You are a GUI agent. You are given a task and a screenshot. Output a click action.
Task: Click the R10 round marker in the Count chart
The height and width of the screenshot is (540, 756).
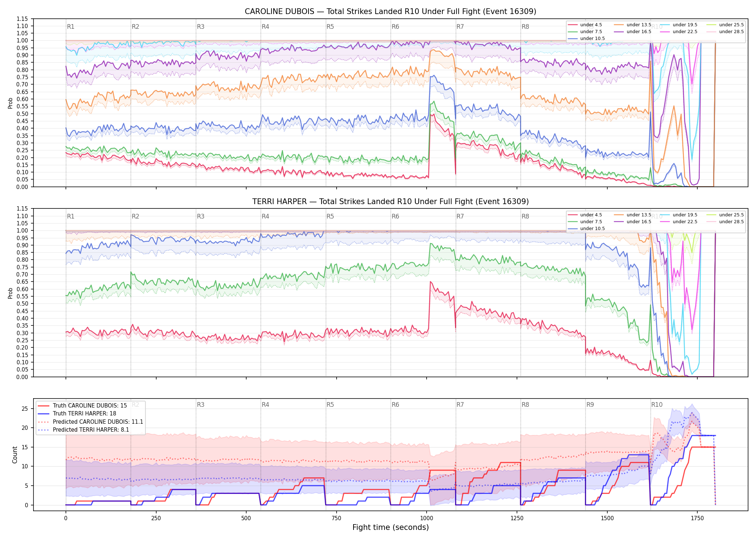[657, 405]
